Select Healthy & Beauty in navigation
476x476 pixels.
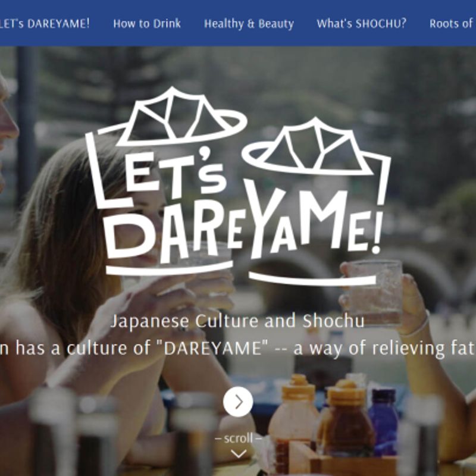[249, 24]
